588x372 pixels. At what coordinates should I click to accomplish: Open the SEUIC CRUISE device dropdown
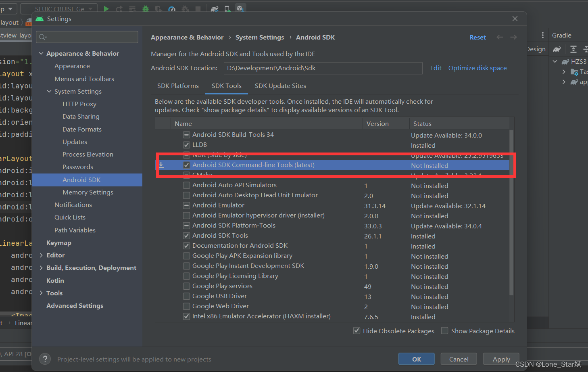59,8
